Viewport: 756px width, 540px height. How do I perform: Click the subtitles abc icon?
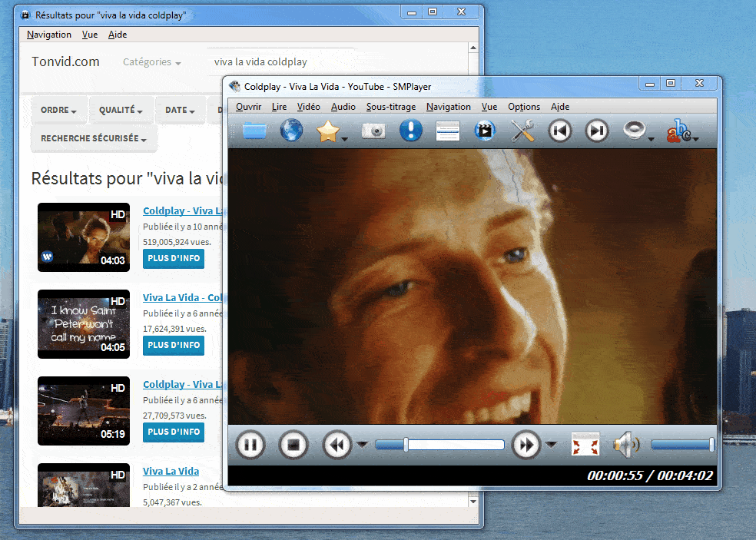[x=678, y=131]
